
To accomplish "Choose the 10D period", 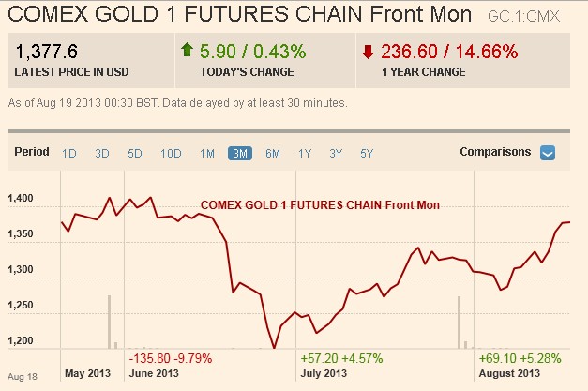I will pyautogui.click(x=170, y=153).
